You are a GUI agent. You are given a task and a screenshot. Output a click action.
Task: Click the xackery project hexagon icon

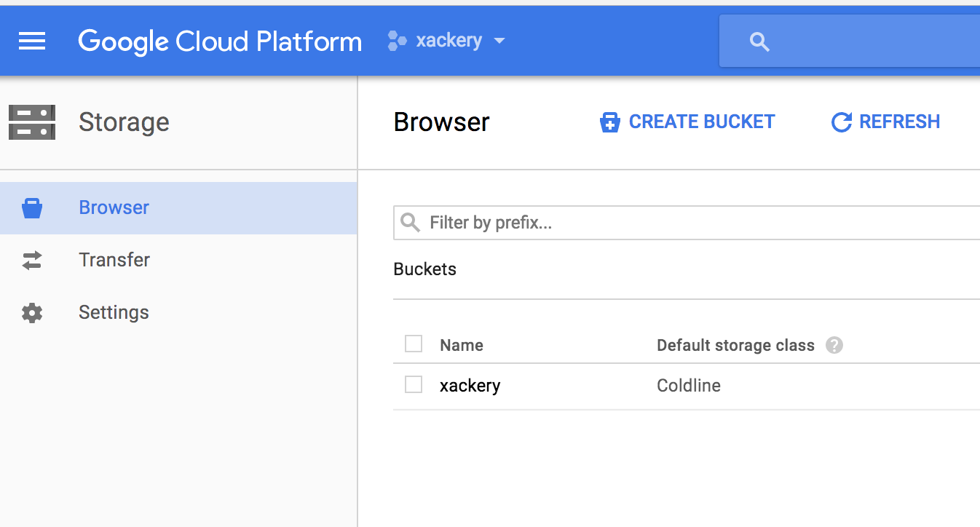click(397, 41)
